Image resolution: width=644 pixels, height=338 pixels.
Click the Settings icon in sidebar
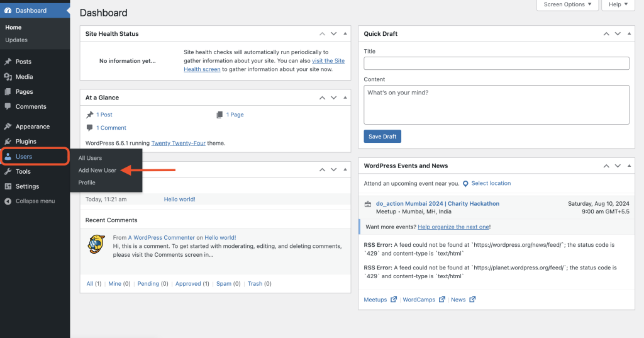[x=8, y=186]
